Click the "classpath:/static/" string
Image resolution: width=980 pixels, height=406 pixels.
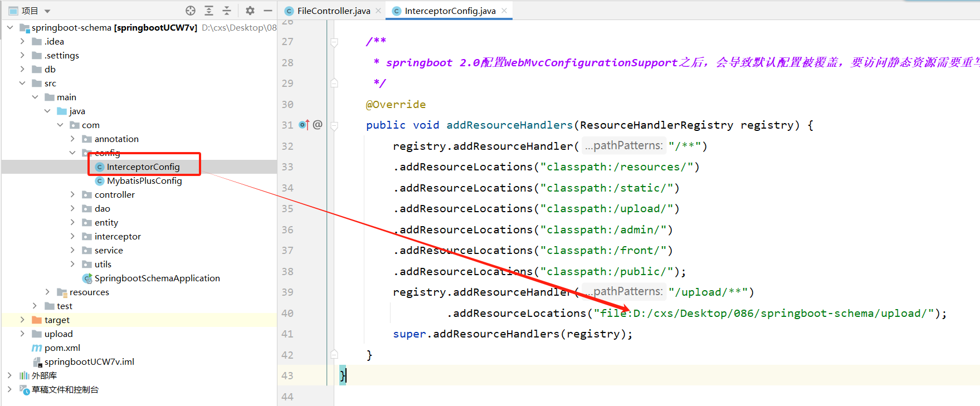point(606,188)
